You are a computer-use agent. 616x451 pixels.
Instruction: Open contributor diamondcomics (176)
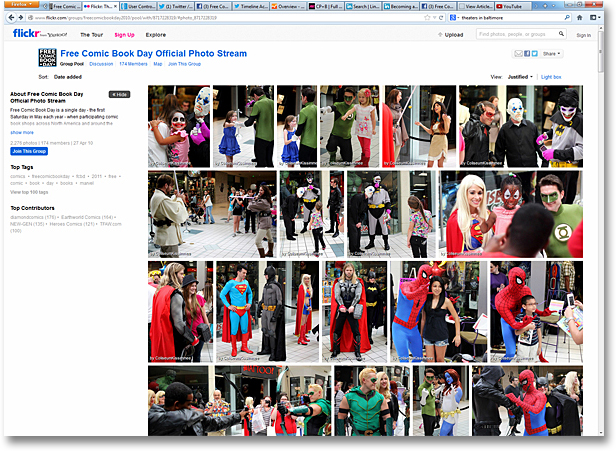tap(33, 217)
